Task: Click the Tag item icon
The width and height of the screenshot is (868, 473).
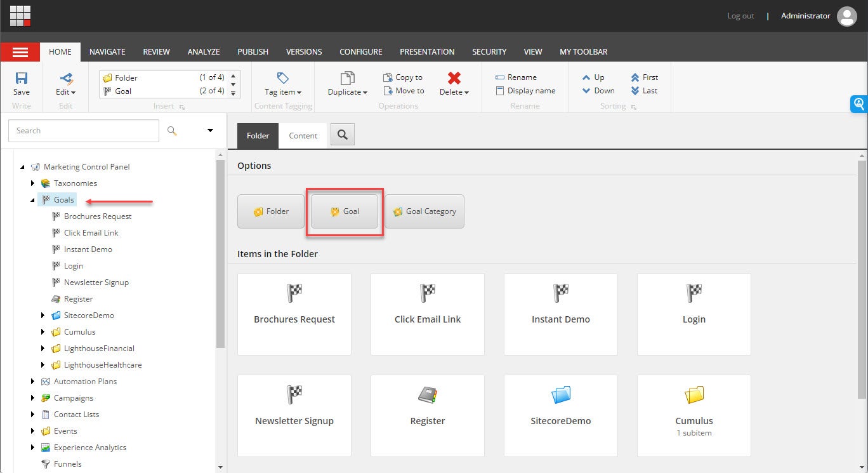Action: pyautogui.click(x=283, y=78)
